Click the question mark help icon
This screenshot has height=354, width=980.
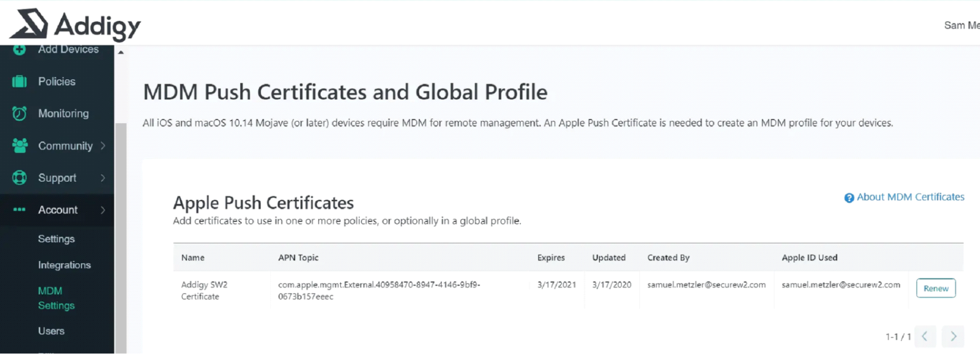[x=849, y=198]
